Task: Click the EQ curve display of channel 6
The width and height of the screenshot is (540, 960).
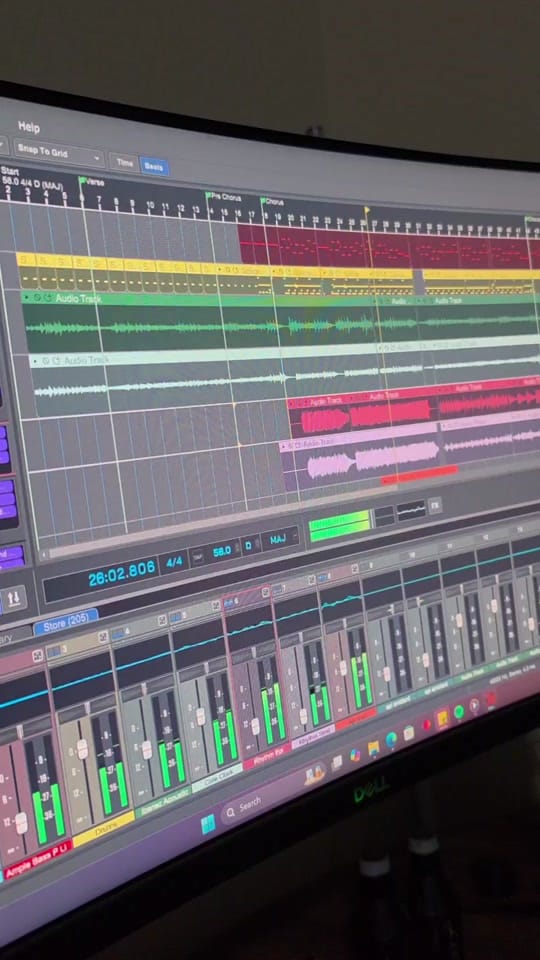Action: (x=250, y=628)
